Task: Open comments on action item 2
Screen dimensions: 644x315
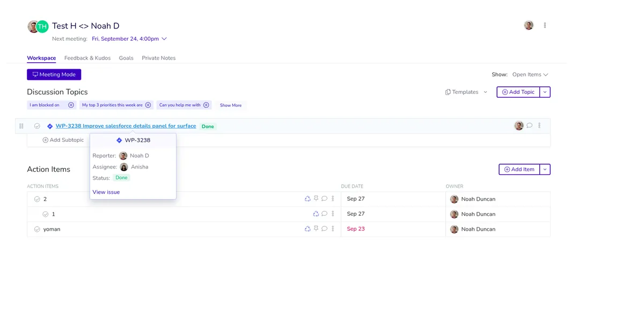Action: pyautogui.click(x=324, y=199)
